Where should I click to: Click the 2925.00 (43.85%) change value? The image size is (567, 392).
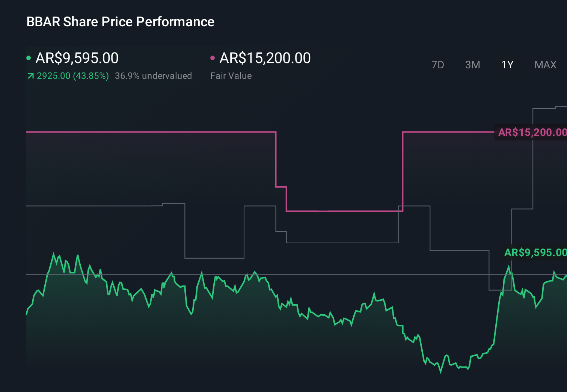click(x=73, y=76)
